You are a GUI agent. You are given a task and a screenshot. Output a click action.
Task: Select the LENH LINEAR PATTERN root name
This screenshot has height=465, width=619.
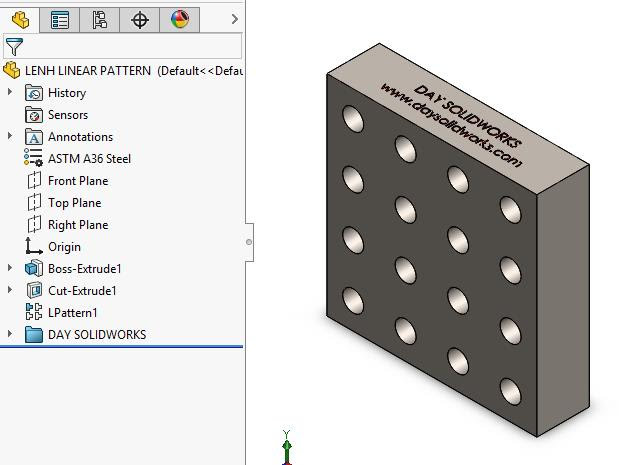pyautogui.click(x=88, y=71)
